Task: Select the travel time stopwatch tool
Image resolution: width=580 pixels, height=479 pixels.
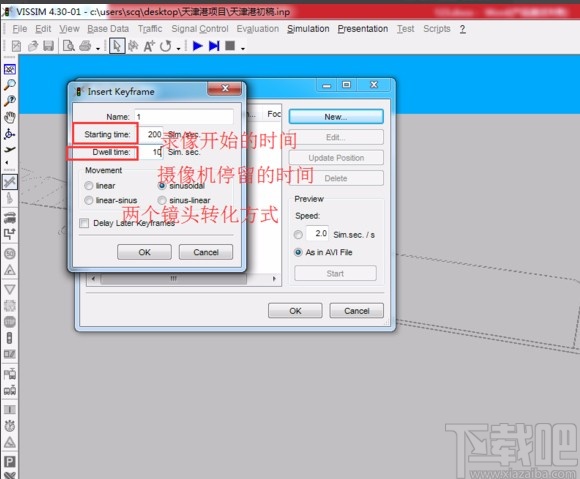Action: pyautogui.click(x=10, y=425)
